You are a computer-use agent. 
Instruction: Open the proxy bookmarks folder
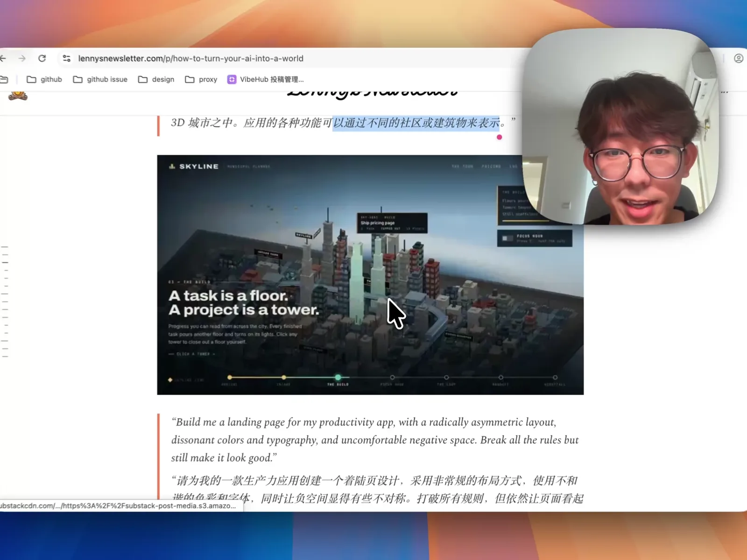point(201,79)
